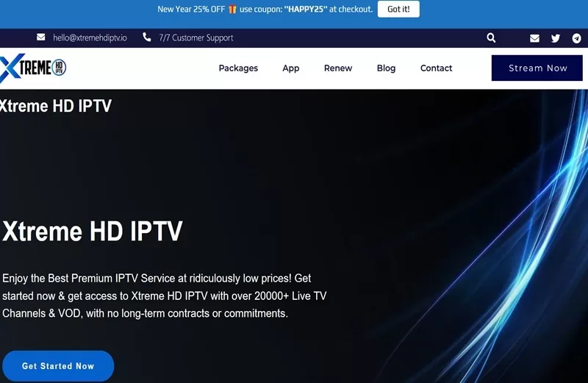Go to the App page
The height and width of the screenshot is (383, 588).
pos(290,68)
